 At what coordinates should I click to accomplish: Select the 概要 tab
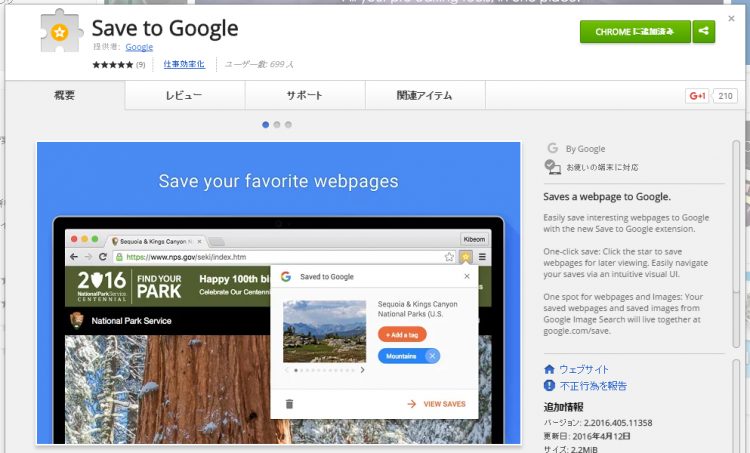pos(65,95)
